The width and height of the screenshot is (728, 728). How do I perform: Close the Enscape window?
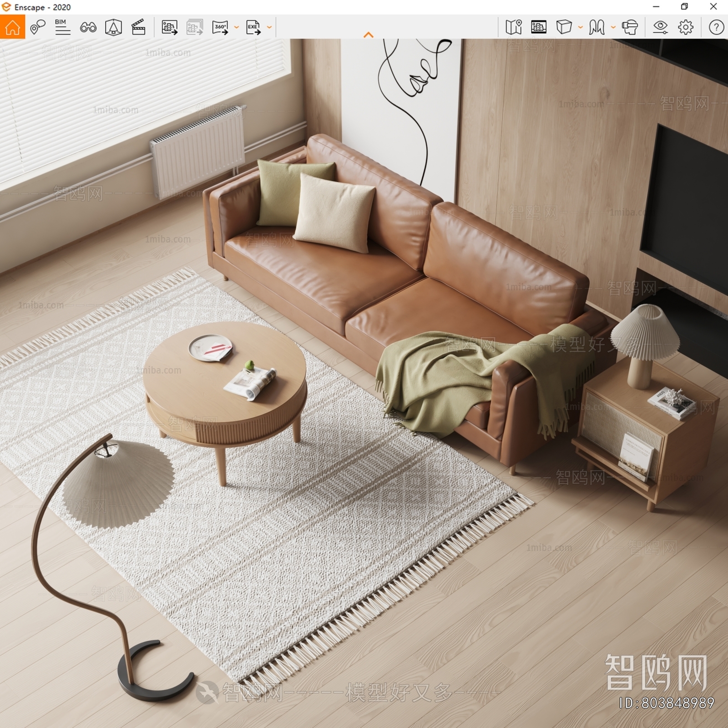713,7
